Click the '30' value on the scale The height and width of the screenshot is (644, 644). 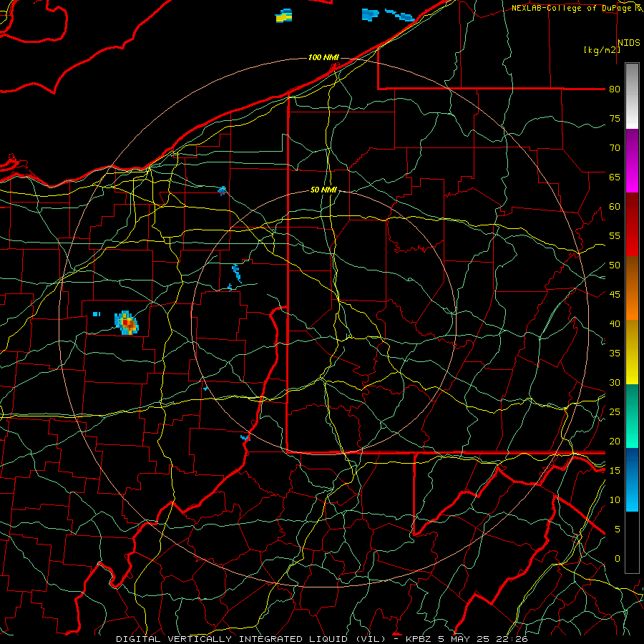click(x=615, y=382)
